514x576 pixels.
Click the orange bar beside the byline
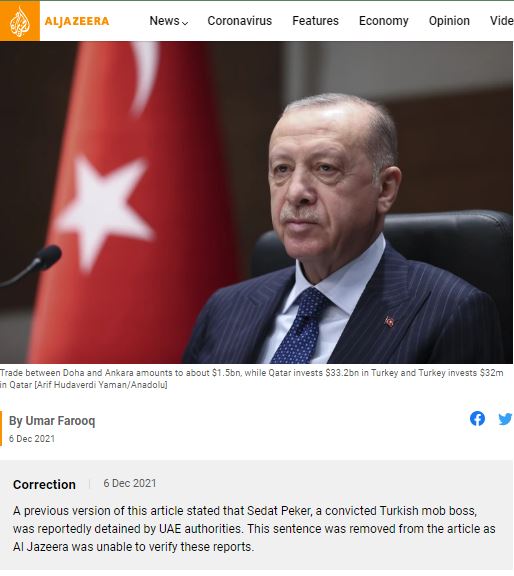[1, 428]
